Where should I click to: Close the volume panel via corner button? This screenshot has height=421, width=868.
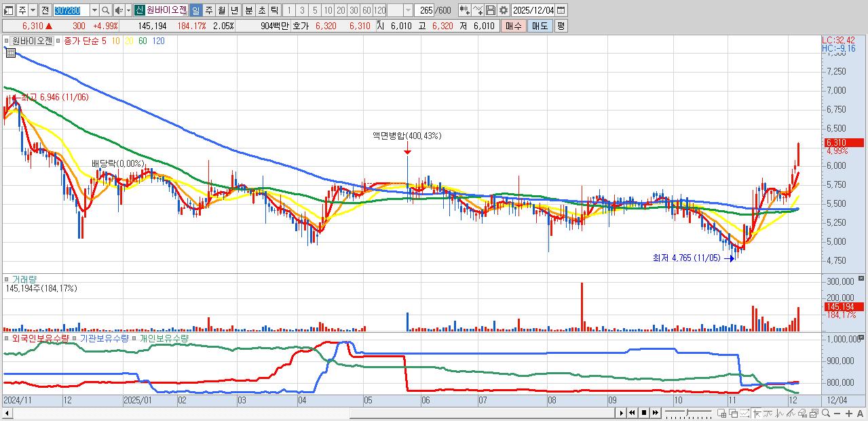[x=862, y=279]
